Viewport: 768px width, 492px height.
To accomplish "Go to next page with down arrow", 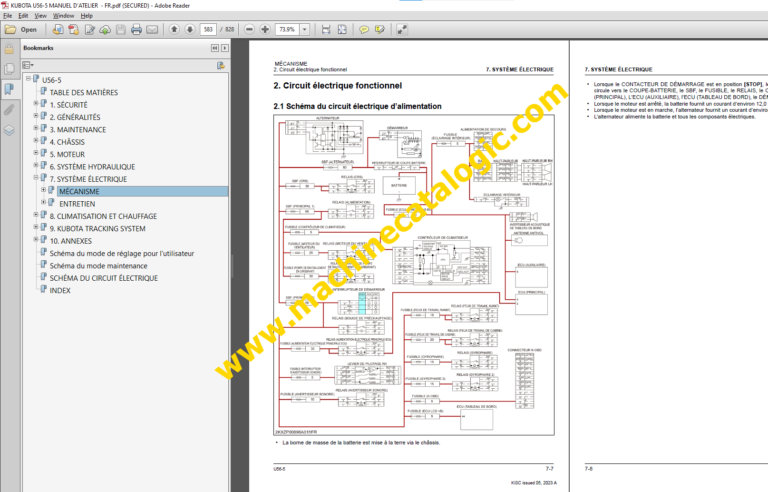I will click(x=190, y=29).
